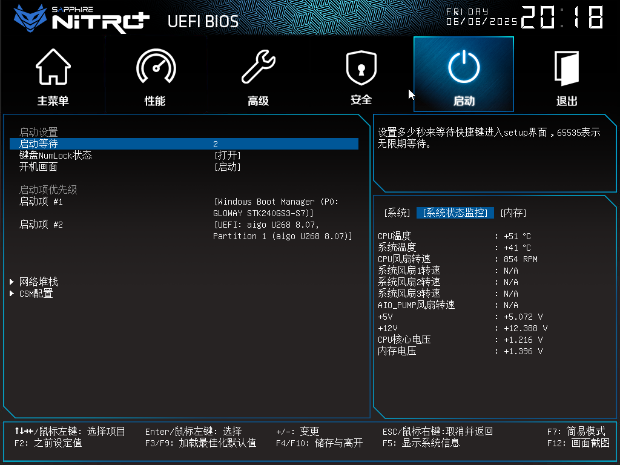Click the F7: 简易模式 hint

pyautogui.click(x=577, y=431)
